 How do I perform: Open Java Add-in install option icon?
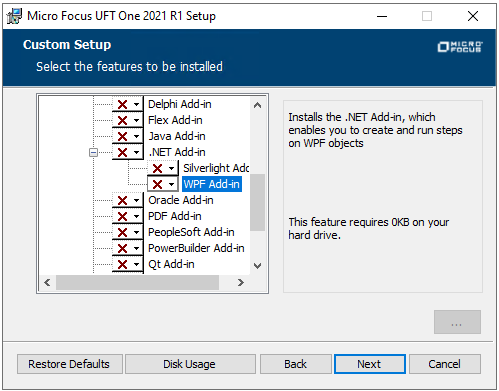point(128,136)
